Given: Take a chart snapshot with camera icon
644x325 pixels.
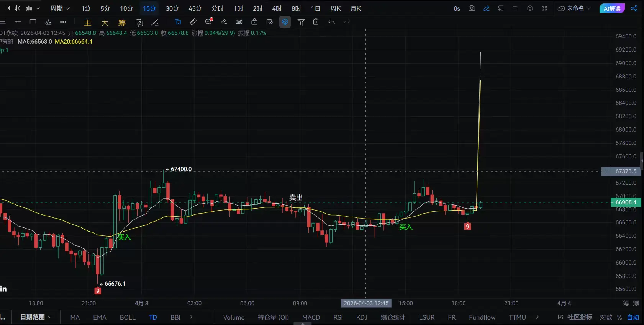Looking at the screenshot, I should coord(472,8).
